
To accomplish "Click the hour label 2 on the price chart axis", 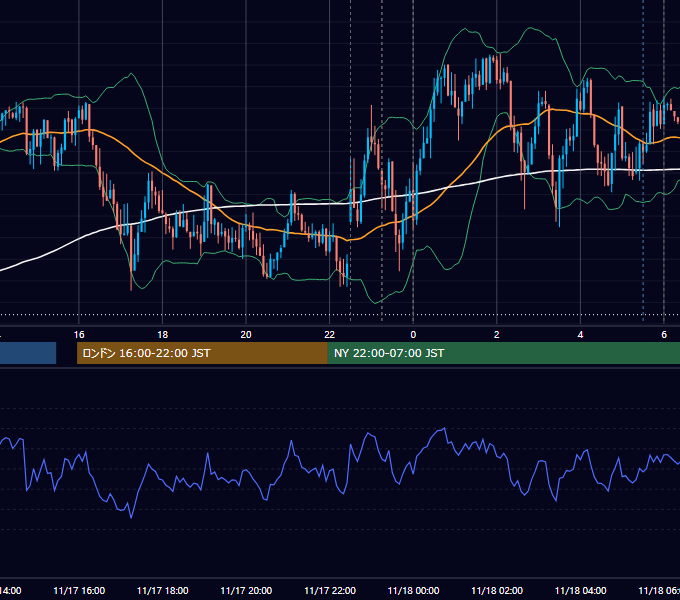I will tap(497, 335).
